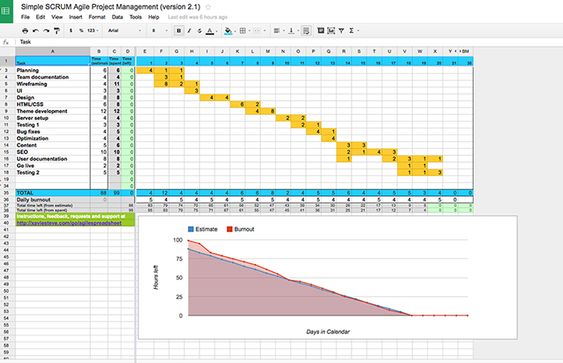Open the Insert menu
The width and height of the screenshot is (563, 363).
[75, 17]
